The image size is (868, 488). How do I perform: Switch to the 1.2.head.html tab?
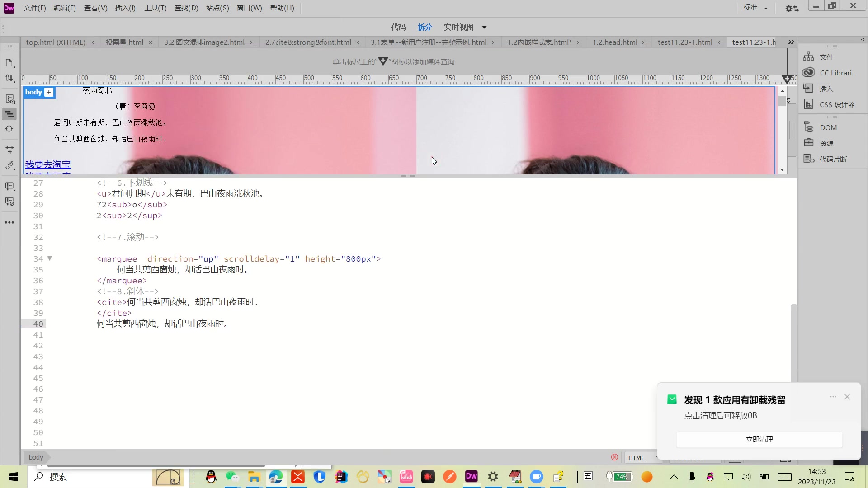coord(614,42)
